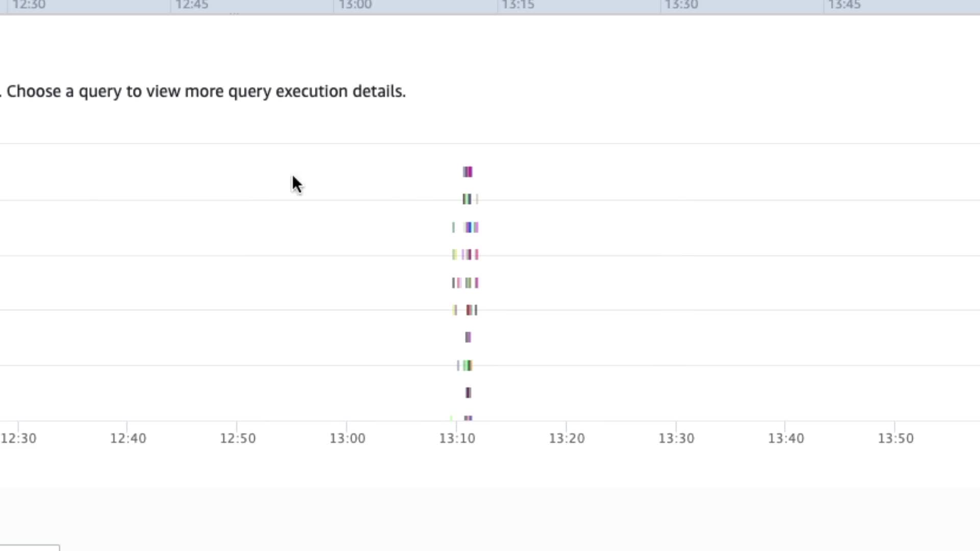Click the 13:10 label on bottom axis
980x551 pixels.
click(x=457, y=438)
